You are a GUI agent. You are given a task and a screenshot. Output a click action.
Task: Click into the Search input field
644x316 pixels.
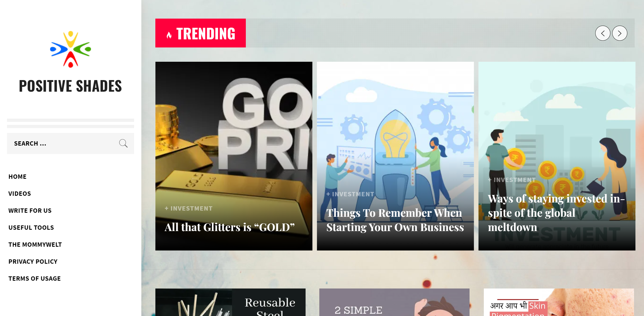(62, 143)
